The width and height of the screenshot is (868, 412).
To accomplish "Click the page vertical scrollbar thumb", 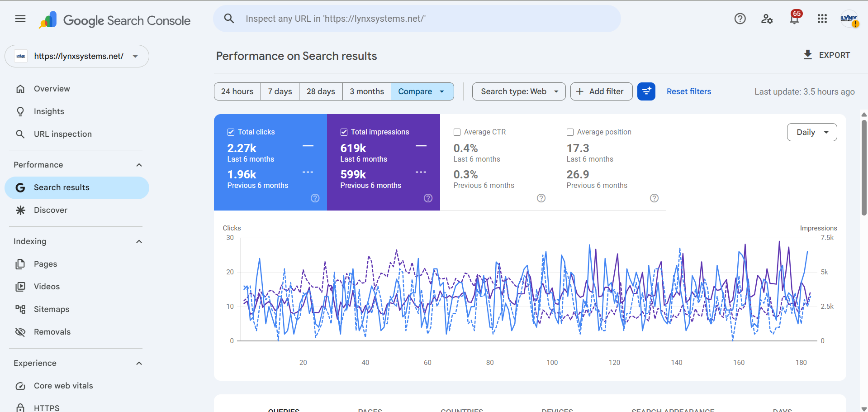I will [x=864, y=167].
